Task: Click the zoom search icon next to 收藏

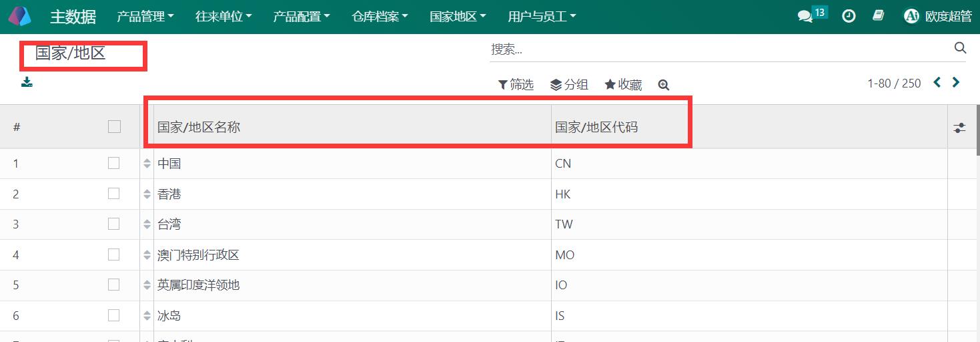Action: coord(663,85)
